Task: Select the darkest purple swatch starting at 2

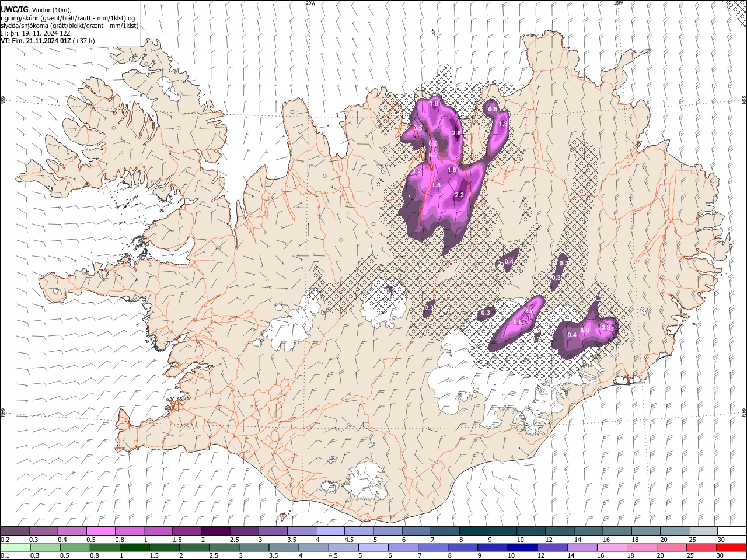Action: coord(215,531)
